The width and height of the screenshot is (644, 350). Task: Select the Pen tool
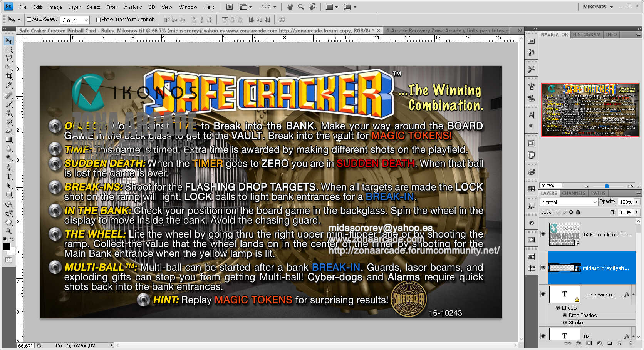tap(8, 167)
